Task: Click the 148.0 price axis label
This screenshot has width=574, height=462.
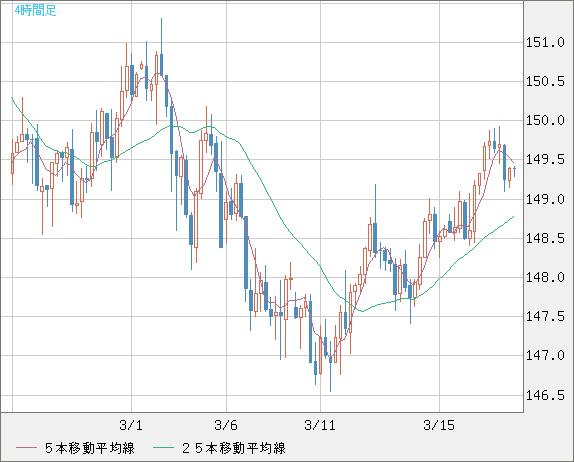Action: pos(545,277)
